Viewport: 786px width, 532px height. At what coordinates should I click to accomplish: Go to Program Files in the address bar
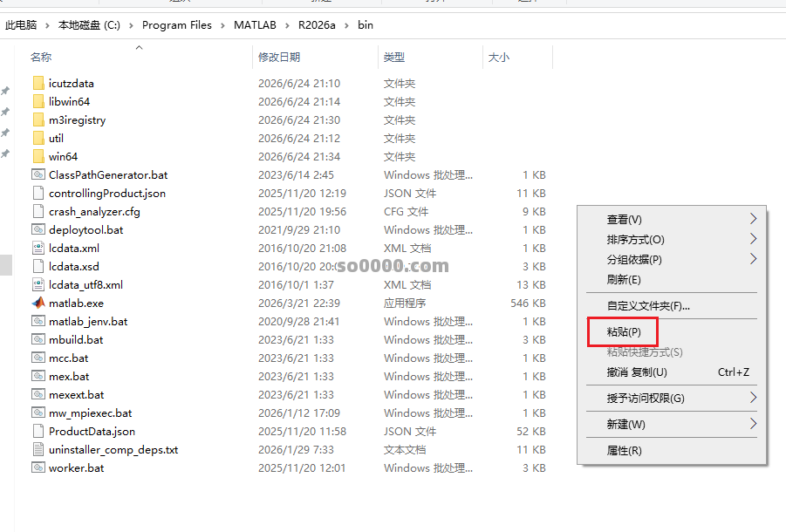(x=177, y=25)
